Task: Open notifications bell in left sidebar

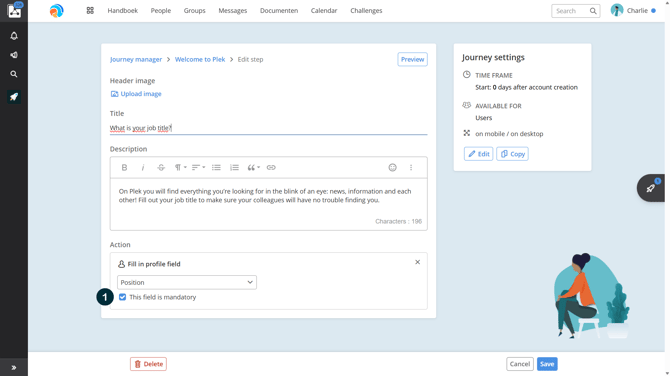Action: (x=14, y=36)
